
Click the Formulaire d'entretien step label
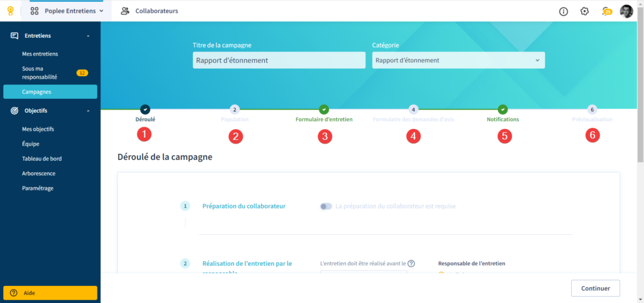tap(324, 120)
